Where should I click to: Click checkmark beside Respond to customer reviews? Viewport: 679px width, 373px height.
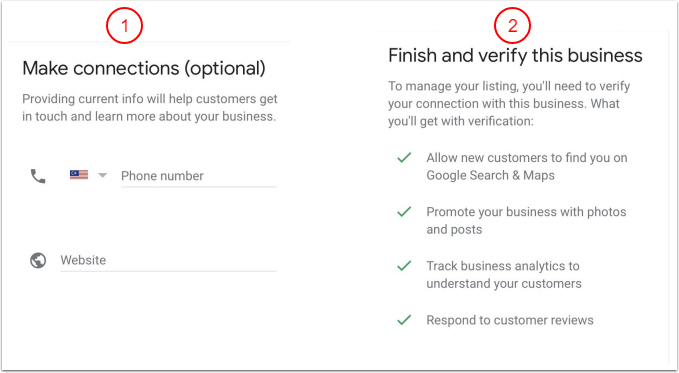coord(404,320)
